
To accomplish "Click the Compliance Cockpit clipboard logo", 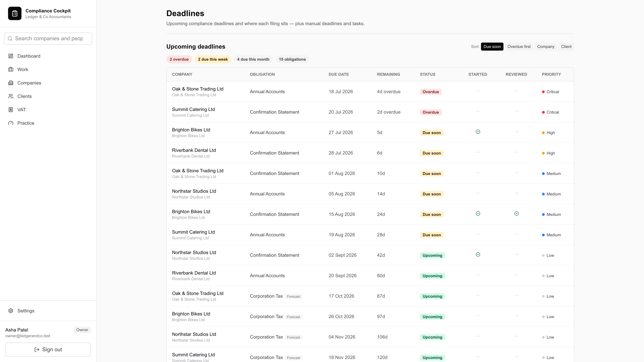I will (x=15, y=13).
